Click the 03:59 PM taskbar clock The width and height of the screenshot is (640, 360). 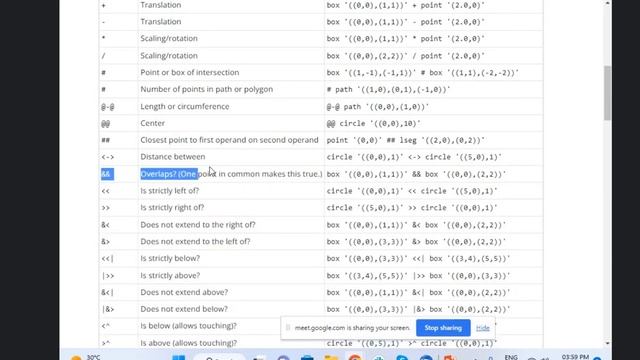575,357
